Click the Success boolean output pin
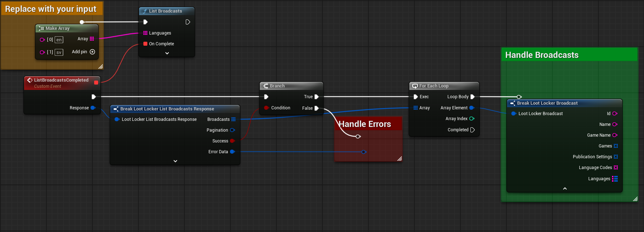The width and height of the screenshot is (644, 232). [x=232, y=141]
